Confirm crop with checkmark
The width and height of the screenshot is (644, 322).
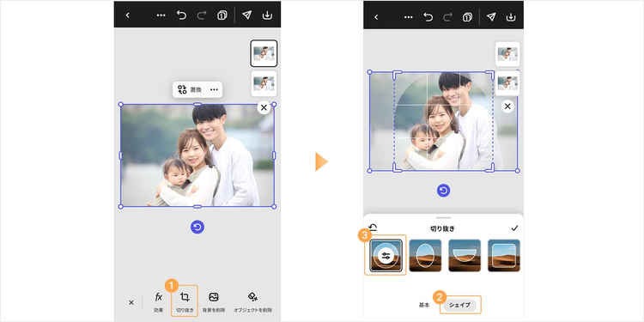[x=514, y=228]
